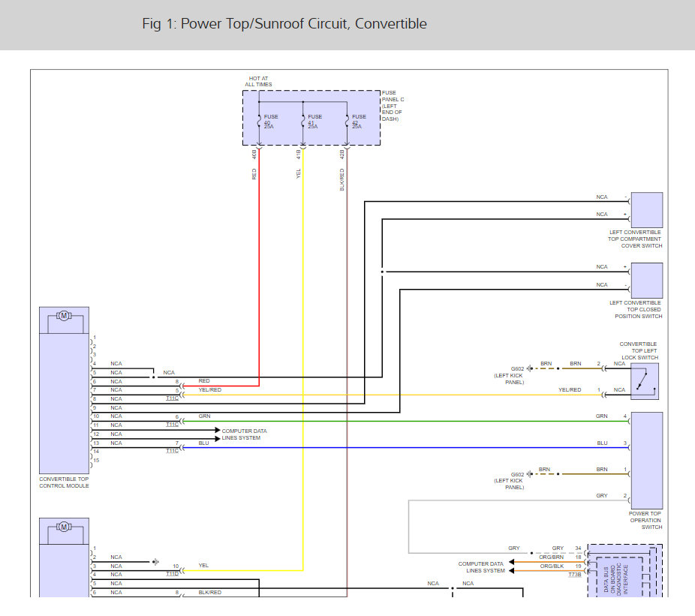Click motor symbol atop Convertible Top Control Module

pyautogui.click(x=64, y=316)
